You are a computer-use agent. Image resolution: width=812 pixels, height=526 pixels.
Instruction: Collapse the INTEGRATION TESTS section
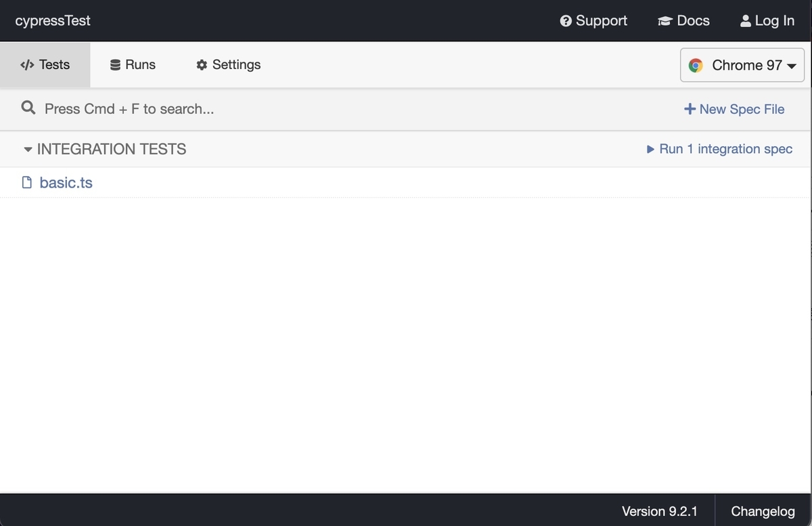(x=105, y=149)
